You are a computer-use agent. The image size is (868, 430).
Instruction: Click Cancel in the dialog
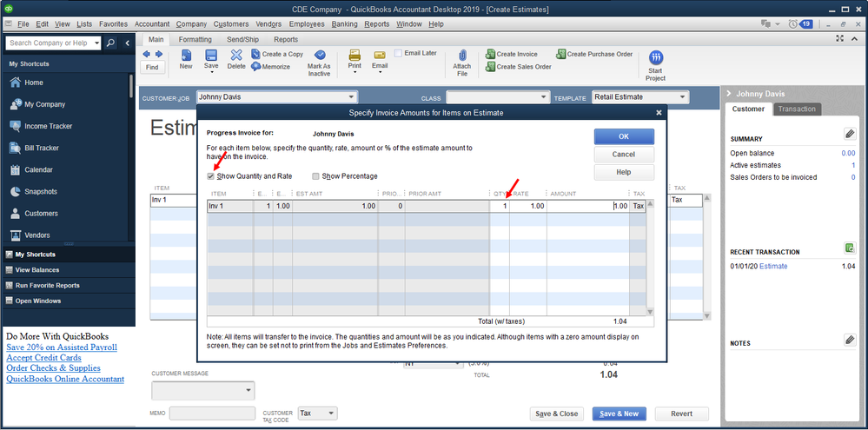tap(624, 155)
